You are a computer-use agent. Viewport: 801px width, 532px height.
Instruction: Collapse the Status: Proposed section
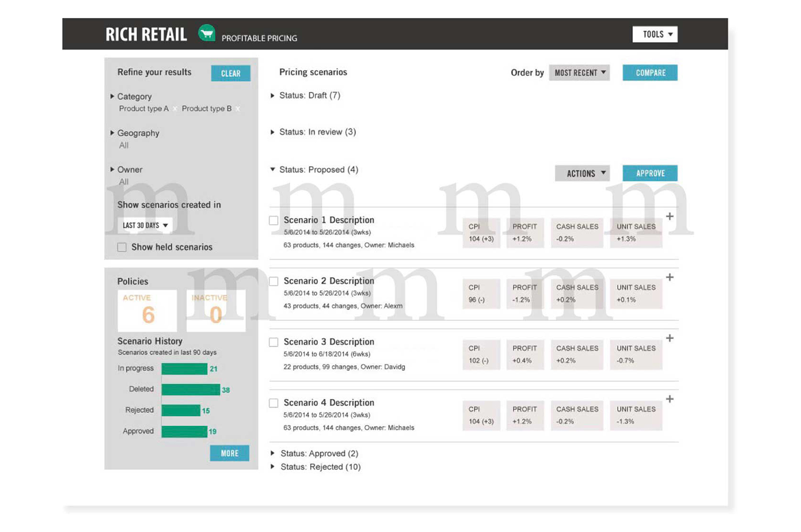(273, 169)
